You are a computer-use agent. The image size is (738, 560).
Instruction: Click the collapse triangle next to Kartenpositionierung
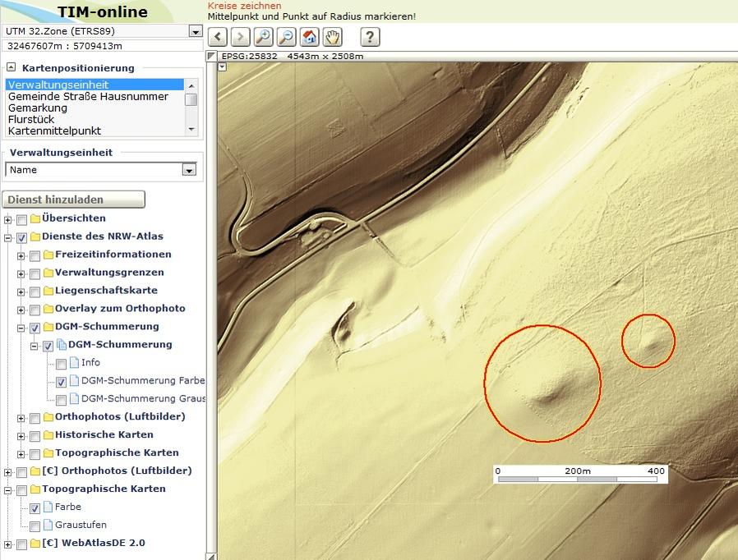click(x=12, y=68)
